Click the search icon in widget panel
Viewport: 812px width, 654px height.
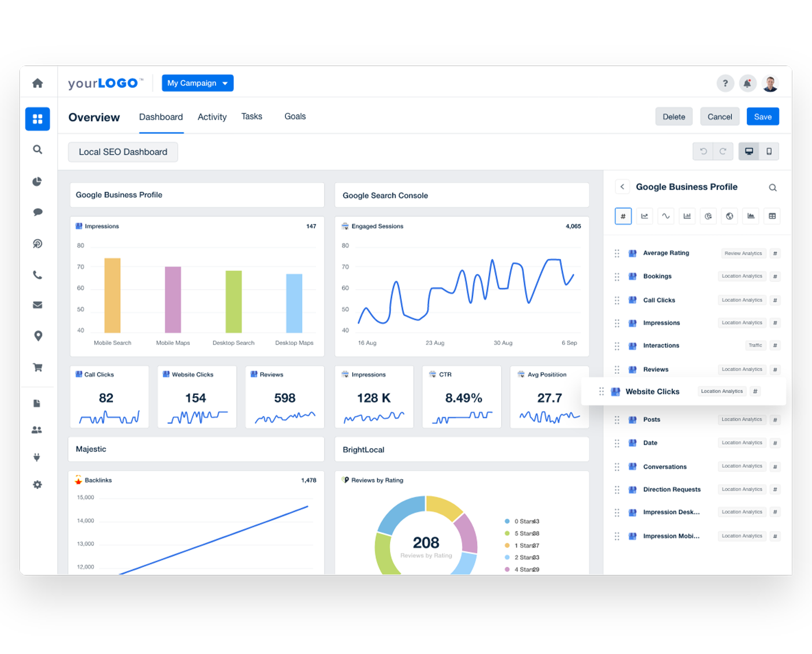click(x=772, y=188)
